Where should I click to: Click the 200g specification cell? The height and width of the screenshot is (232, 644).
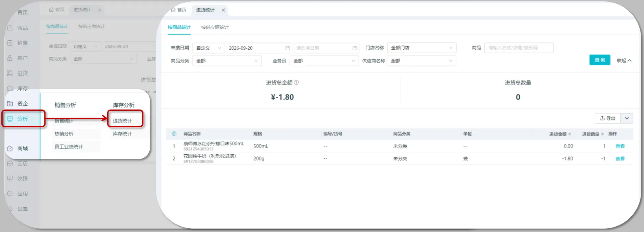pos(259,158)
